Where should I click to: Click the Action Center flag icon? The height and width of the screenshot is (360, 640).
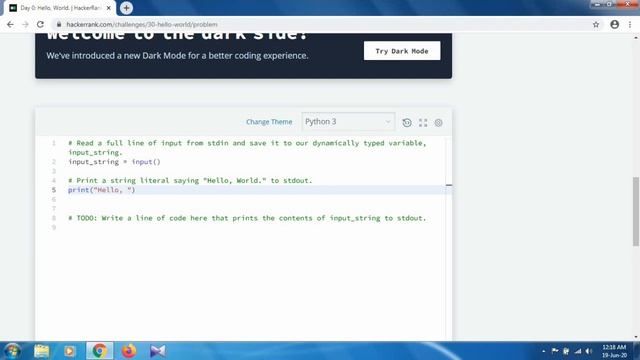(x=555, y=351)
